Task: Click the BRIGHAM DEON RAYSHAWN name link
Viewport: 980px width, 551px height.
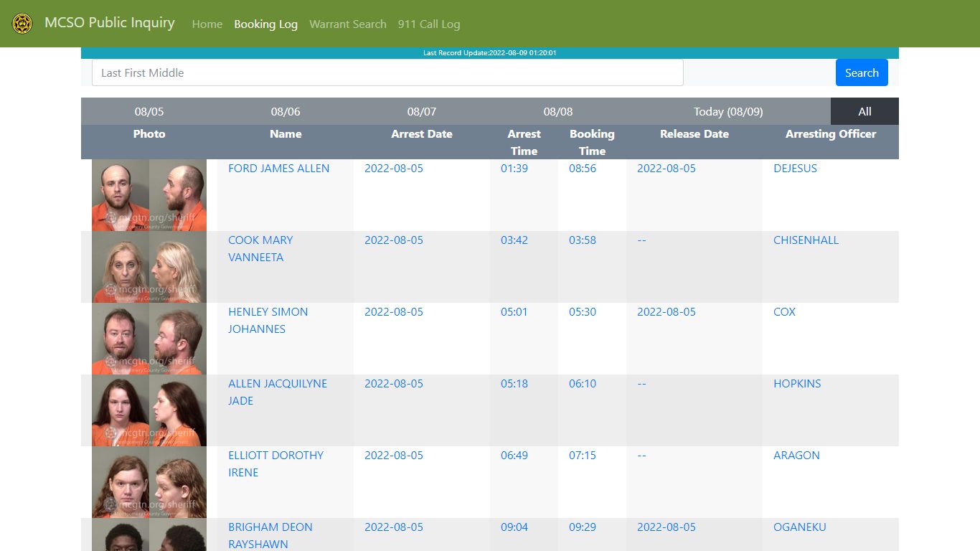Action: coord(270,535)
